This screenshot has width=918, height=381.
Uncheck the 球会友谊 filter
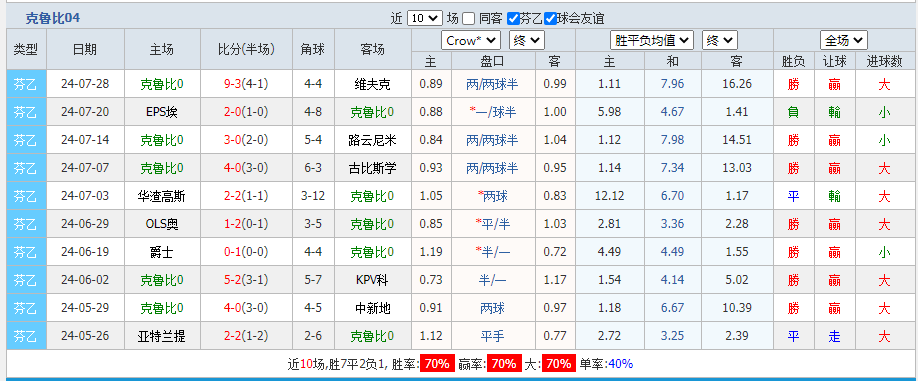[x=550, y=18]
